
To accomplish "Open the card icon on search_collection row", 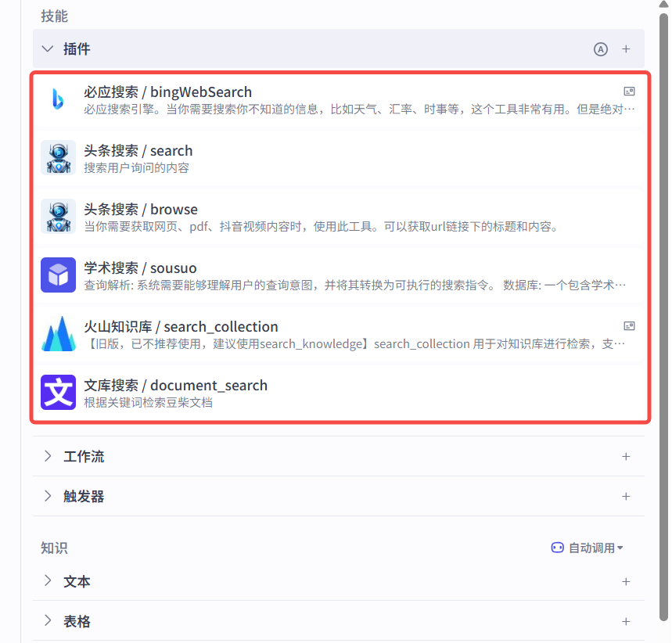I will point(629,326).
